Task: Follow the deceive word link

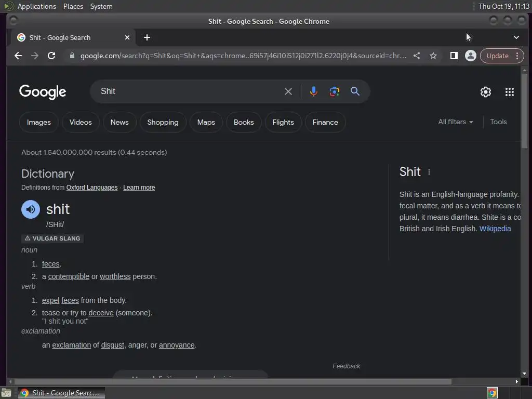Action: (x=101, y=313)
